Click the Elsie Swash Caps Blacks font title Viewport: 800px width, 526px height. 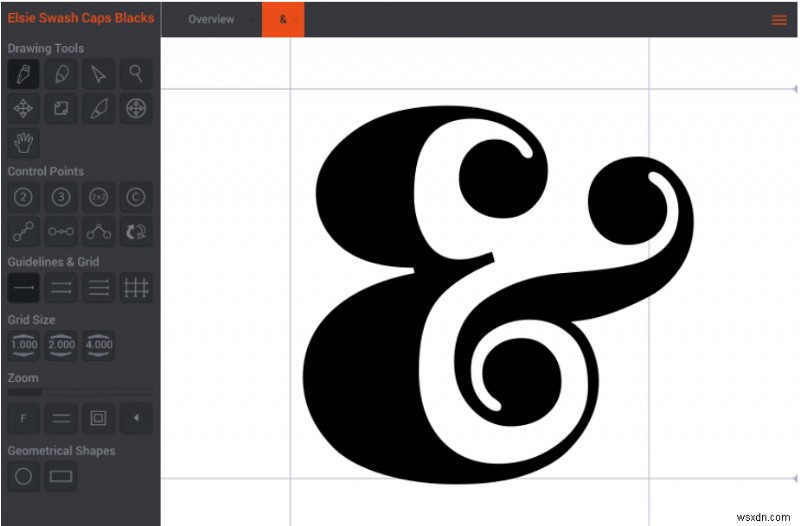coord(81,18)
